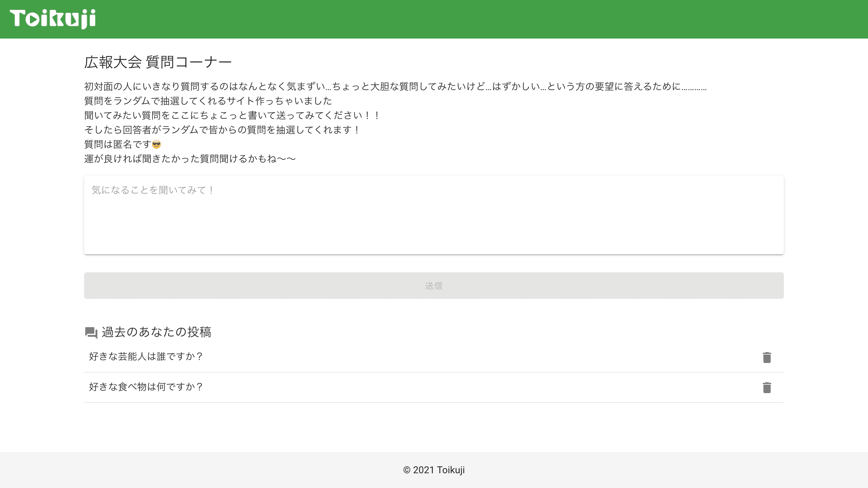Select the post 好きな芸能人は誰ですか？
The image size is (868, 488).
point(146,356)
